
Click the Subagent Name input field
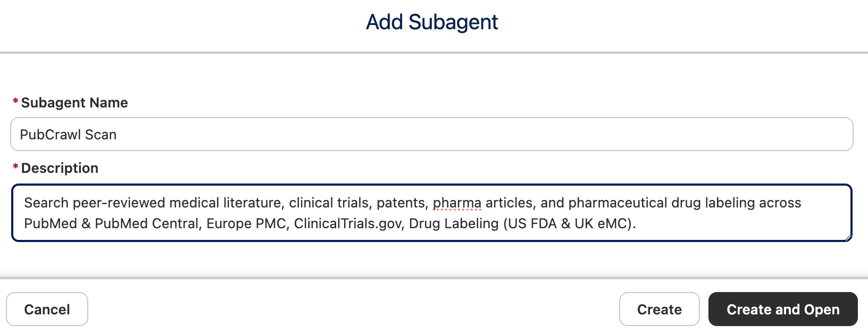pyautogui.click(x=431, y=134)
